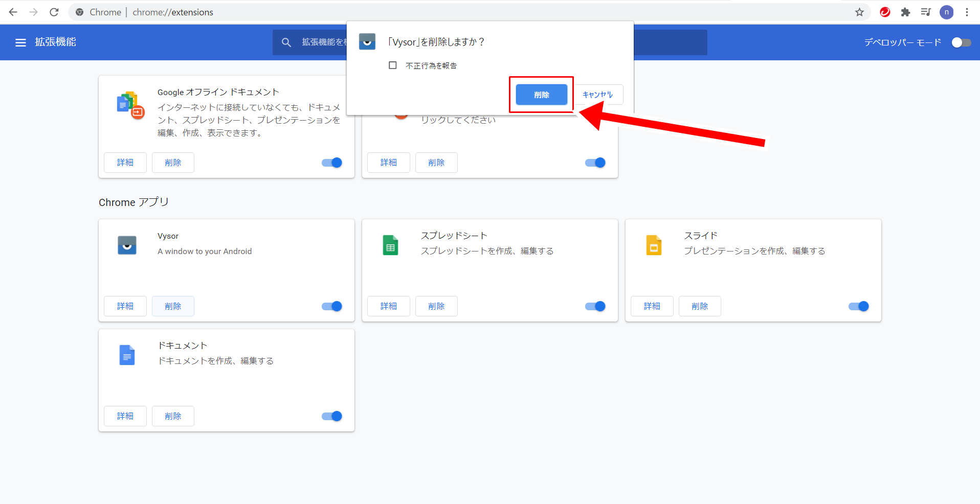Click 削除 on the card behind the dialog
Image resolution: width=980 pixels, height=504 pixels.
(436, 163)
